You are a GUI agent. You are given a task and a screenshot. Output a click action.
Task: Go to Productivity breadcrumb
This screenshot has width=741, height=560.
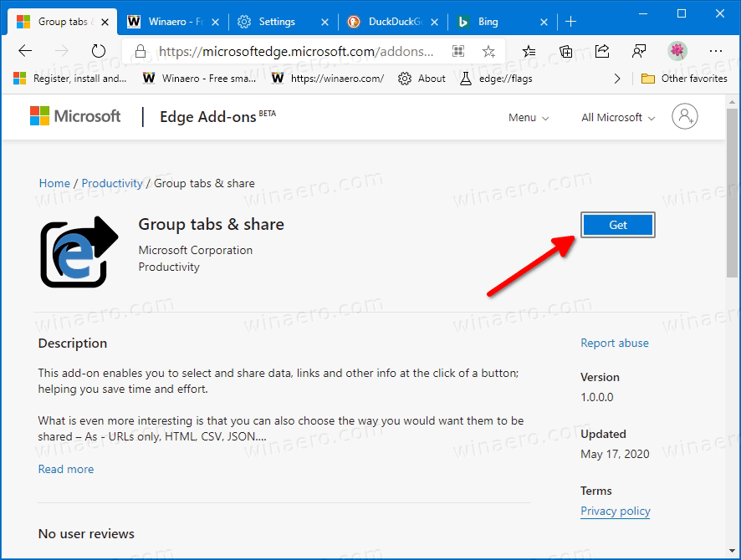pos(112,183)
